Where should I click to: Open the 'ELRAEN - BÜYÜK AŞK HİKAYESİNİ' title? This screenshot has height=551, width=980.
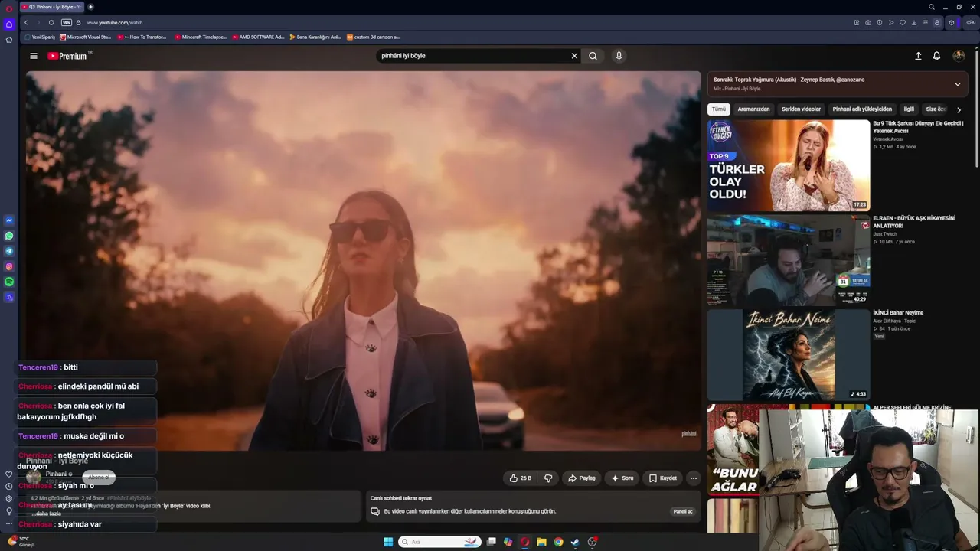click(x=914, y=222)
